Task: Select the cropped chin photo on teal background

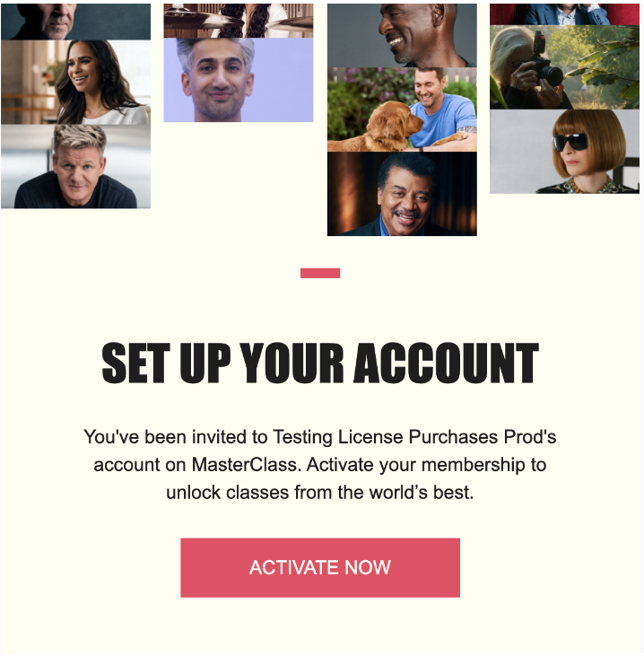Action: pyautogui.click(x=75, y=22)
